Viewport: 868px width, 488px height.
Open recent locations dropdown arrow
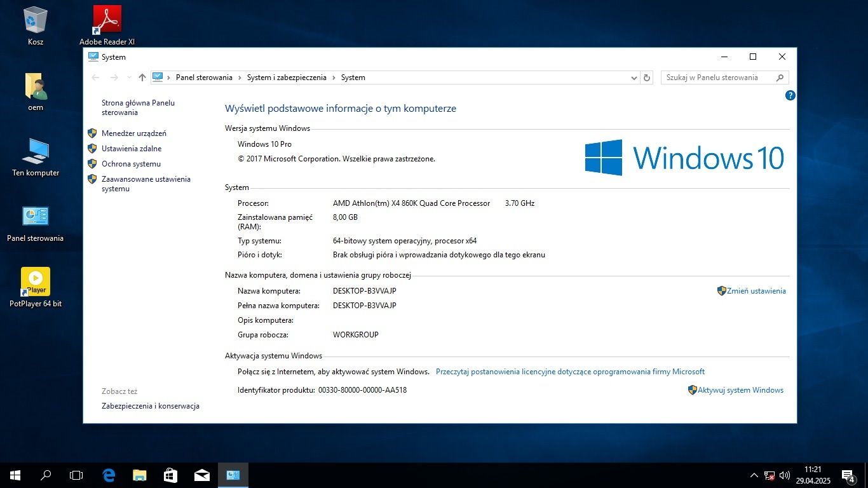pyautogui.click(x=129, y=78)
